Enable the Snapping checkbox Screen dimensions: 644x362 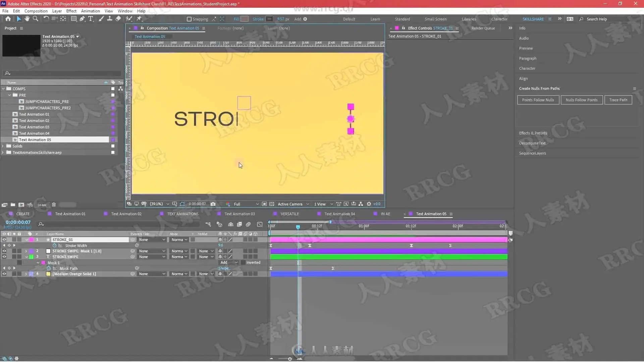[x=189, y=19]
